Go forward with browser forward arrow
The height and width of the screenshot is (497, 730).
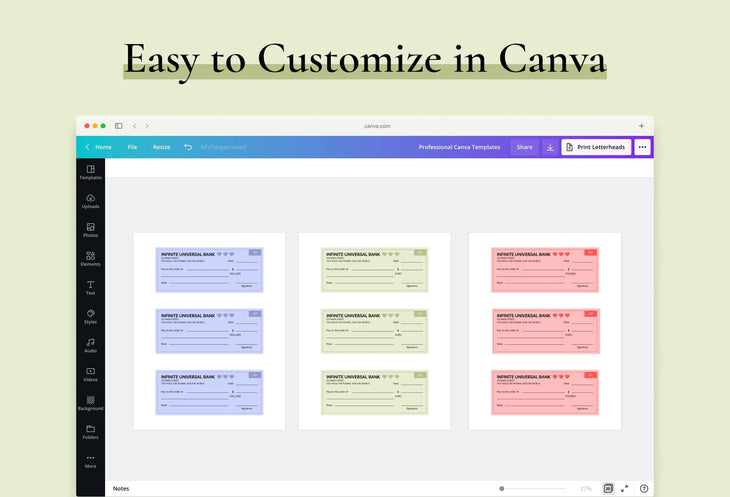coord(147,126)
